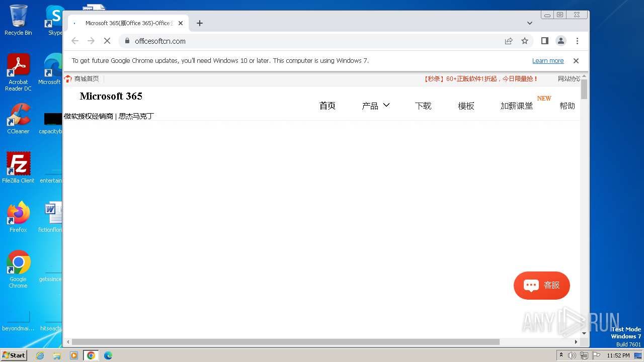The width and height of the screenshot is (644, 362).
Task: Open the 模板 navigation item
Action: (x=466, y=106)
